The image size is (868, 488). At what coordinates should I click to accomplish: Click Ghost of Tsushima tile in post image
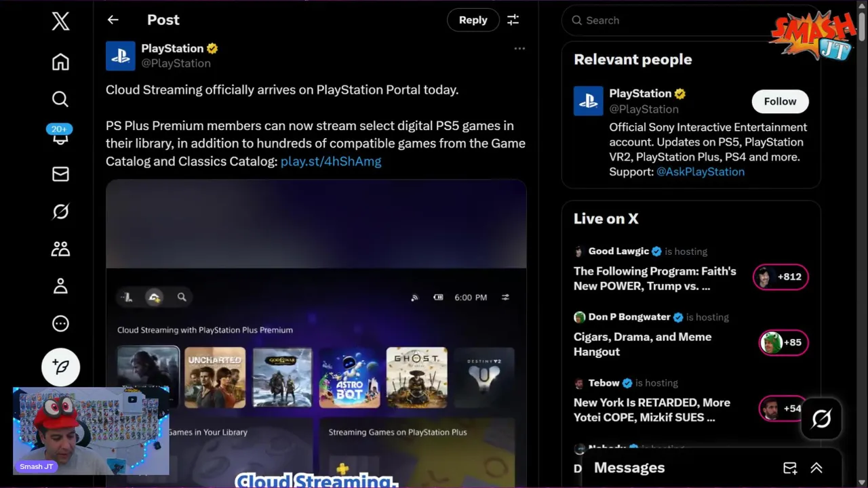point(416,378)
